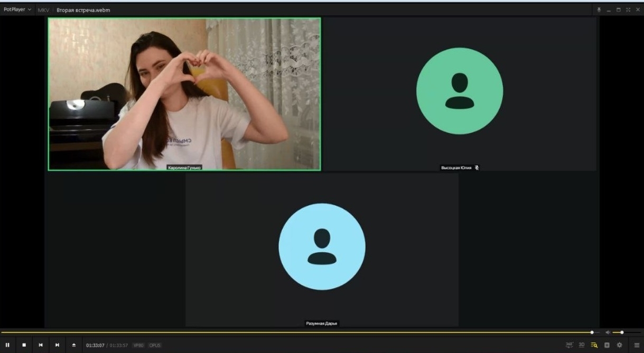This screenshot has width=644, height=353.
Task: Mute audio using the speaker icon
Action: (x=608, y=332)
